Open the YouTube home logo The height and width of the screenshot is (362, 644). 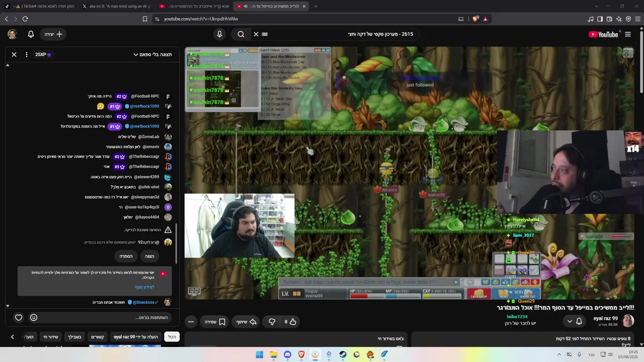coord(603,34)
